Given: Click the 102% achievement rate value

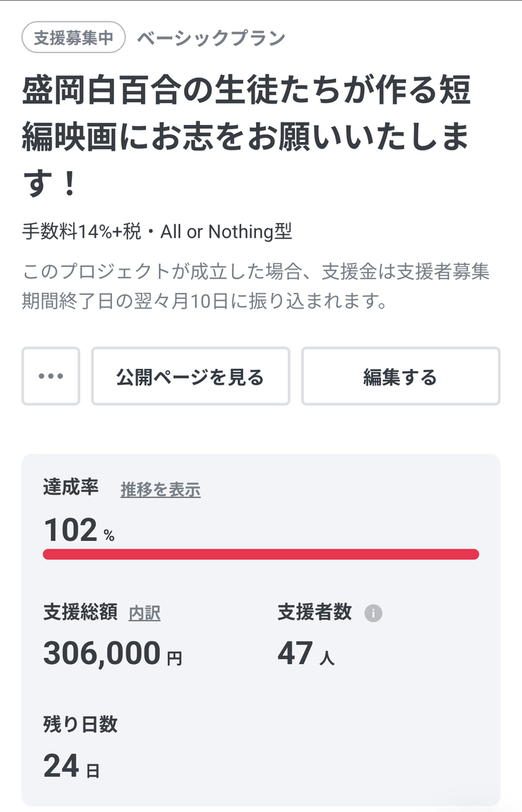Looking at the screenshot, I should point(79,530).
